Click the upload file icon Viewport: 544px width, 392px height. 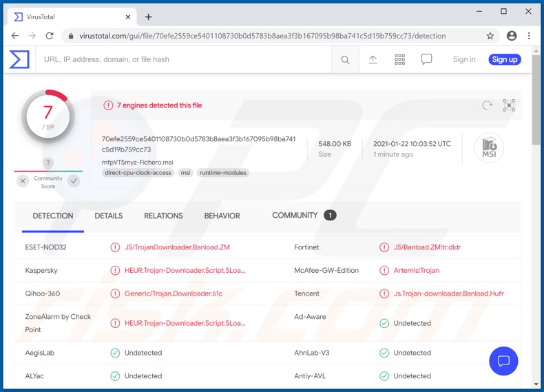pos(373,59)
